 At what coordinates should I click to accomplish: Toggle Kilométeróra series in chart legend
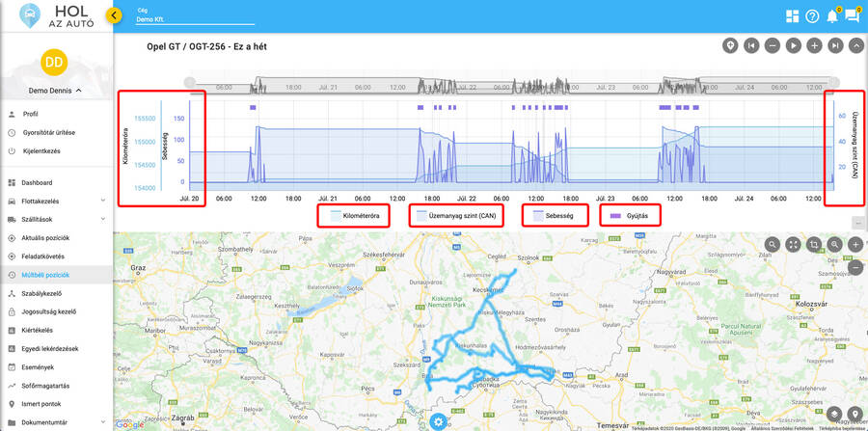click(x=353, y=215)
